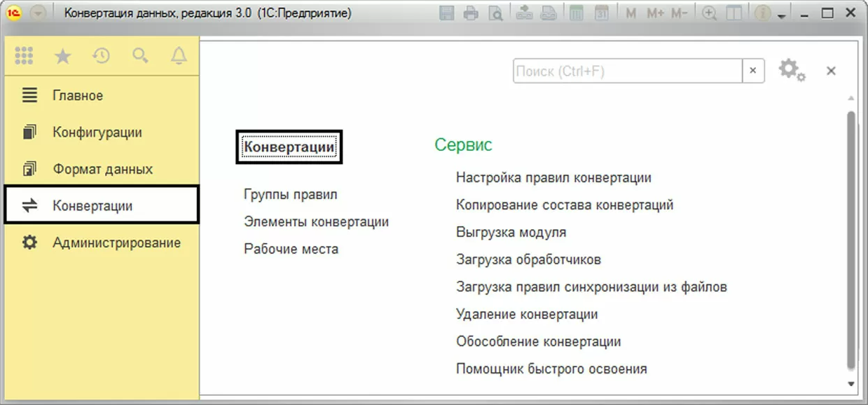Click the gear settings icon beside the search field
This screenshot has height=405, width=868.
792,70
